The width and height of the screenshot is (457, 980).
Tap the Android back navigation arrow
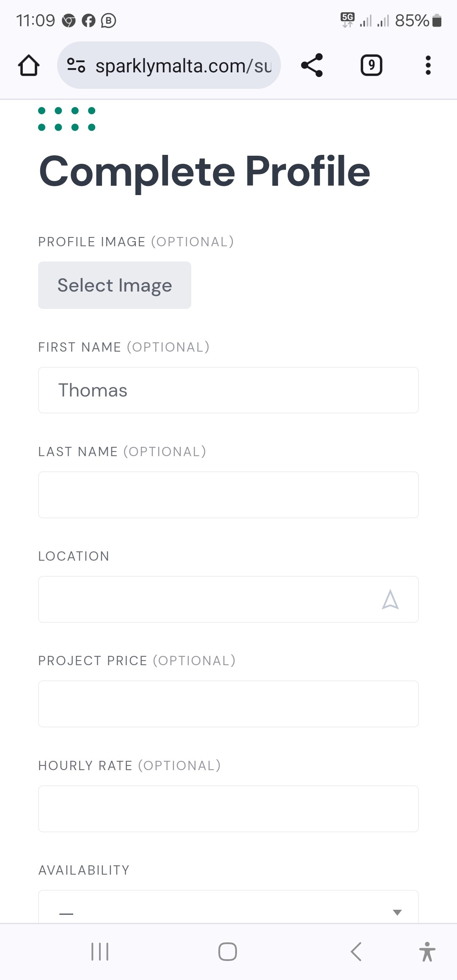point(356,952)
